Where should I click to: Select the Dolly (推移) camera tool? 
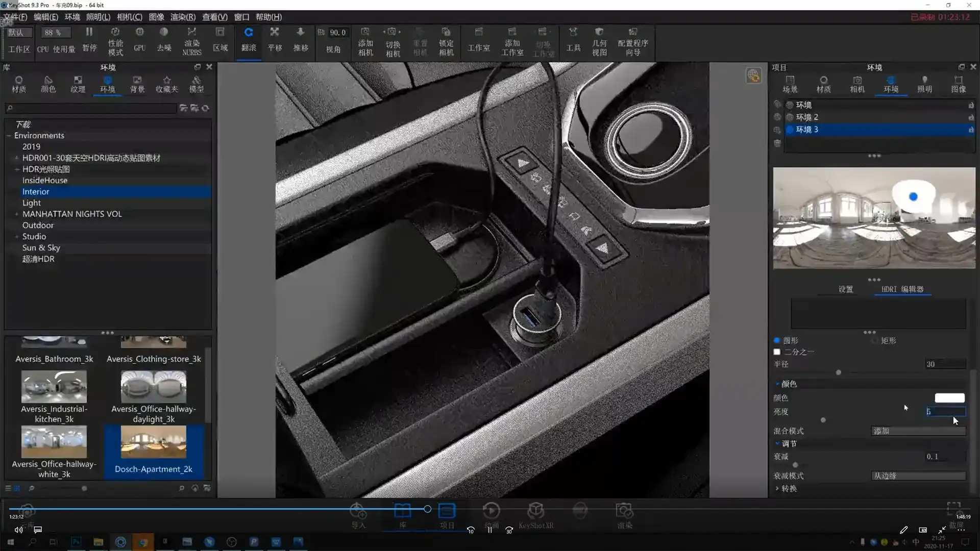point(301,33)
